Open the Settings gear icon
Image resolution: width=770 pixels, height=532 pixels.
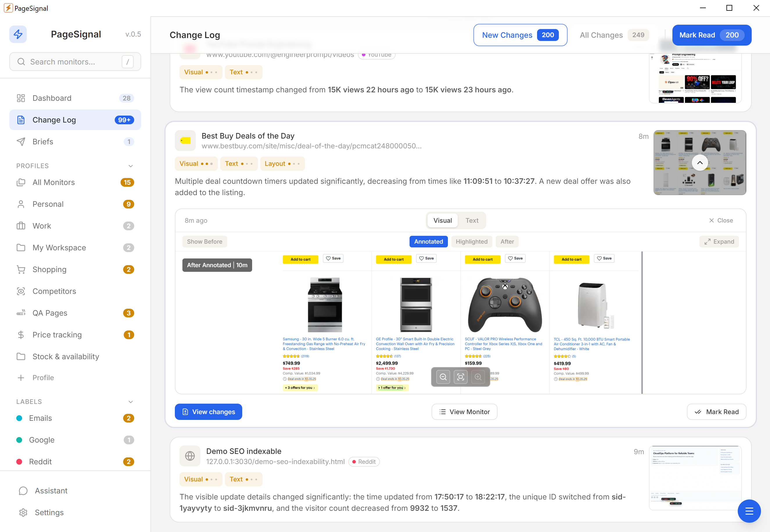(x=23, y=512)
